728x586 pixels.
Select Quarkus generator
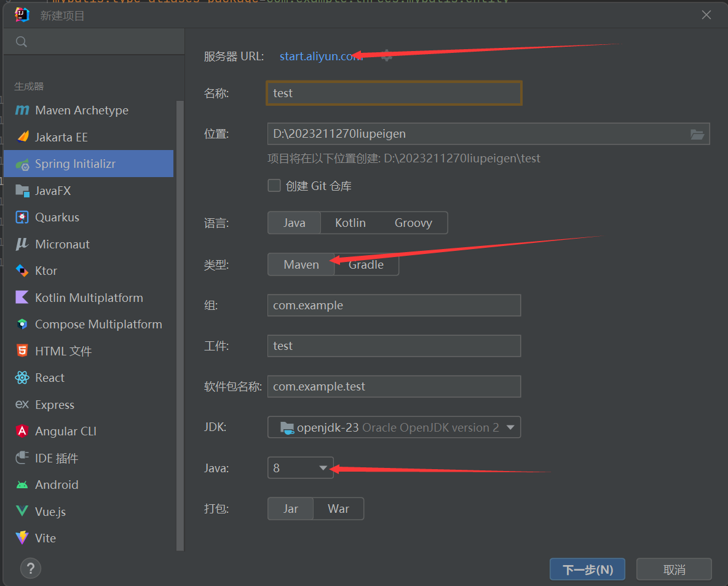(x=89, y=217)
